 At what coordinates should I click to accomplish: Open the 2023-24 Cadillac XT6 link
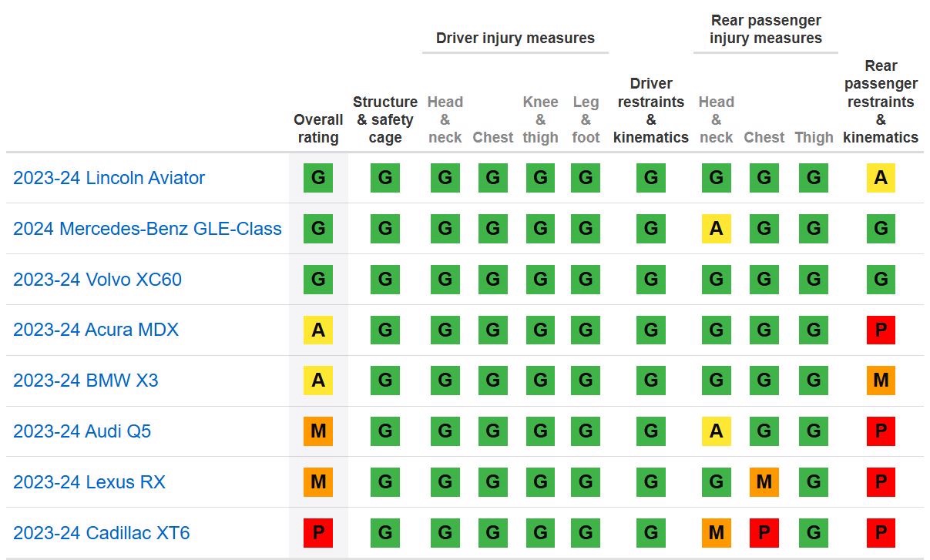pos(101,533)
